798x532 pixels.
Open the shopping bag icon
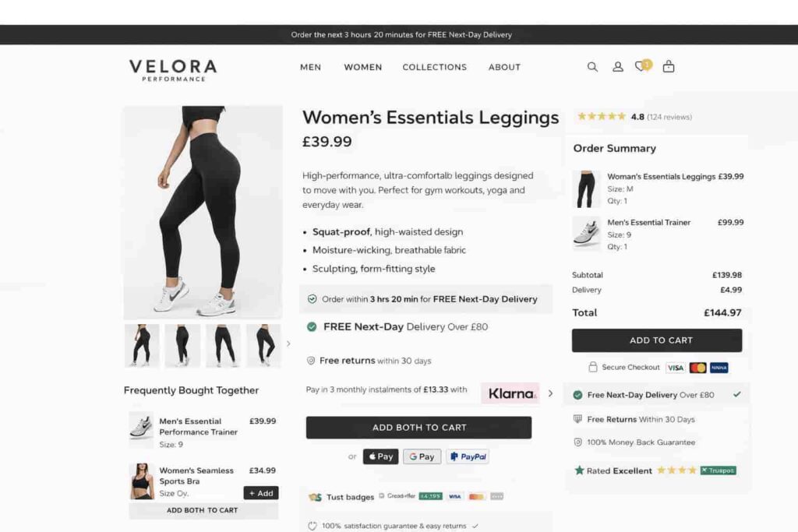coord(669,66)
